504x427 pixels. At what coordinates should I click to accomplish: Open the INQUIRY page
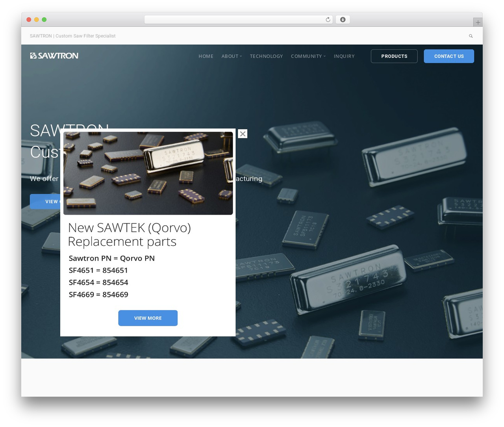[344, 56]
